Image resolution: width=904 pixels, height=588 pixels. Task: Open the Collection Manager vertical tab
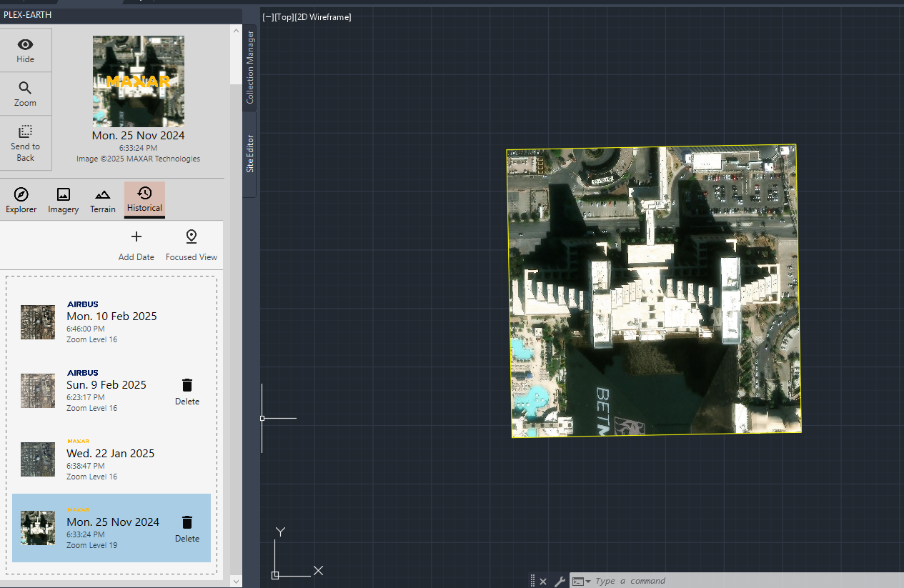pyautogui.click(x=250, y=67)
